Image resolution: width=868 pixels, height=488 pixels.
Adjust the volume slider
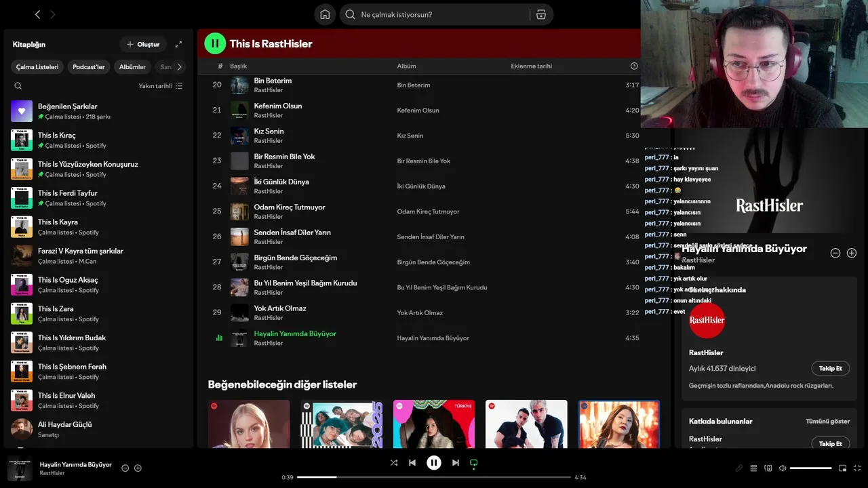click(x=810, y=468)
